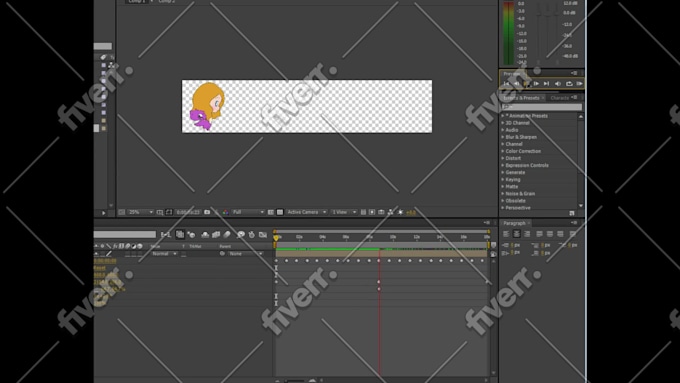Enable fast previews icon
The image size is (680, 383).
tap(372, 212)
